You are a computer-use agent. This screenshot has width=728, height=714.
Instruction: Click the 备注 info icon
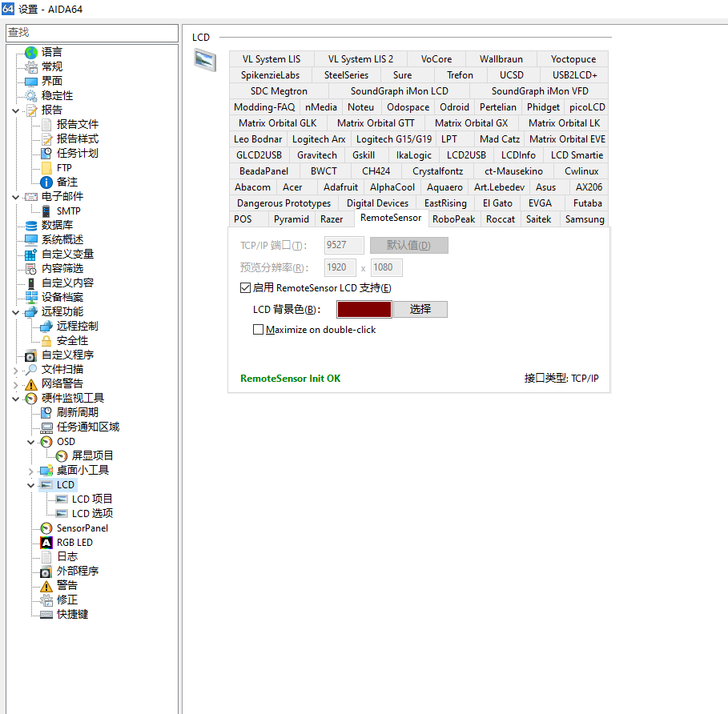point(46,183)
